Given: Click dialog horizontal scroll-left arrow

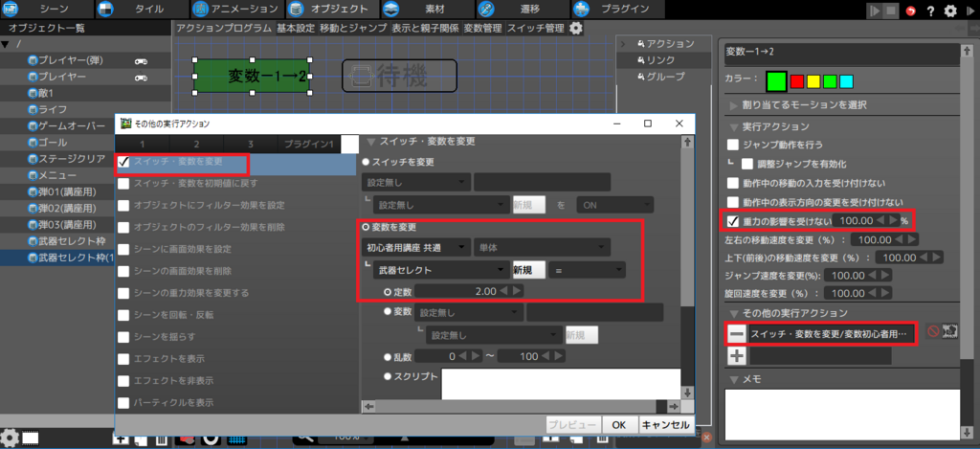Looking at the screenshot, I should point(368,407).
